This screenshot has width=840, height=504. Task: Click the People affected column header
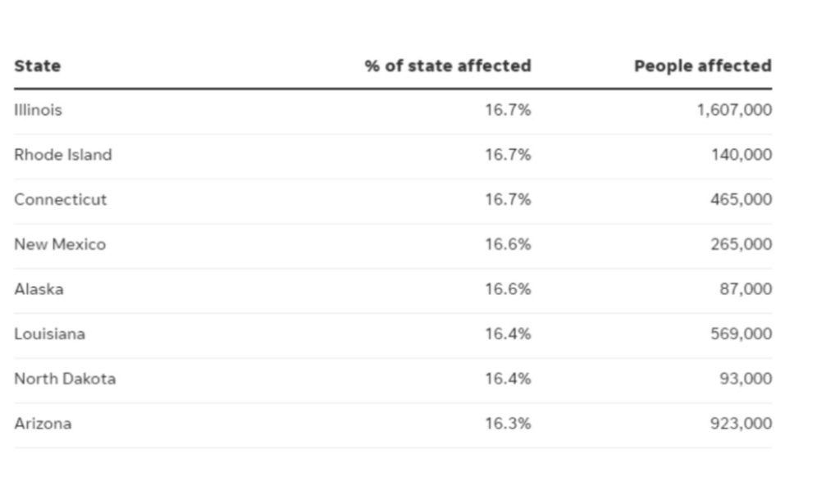click(x=702, y=66)
